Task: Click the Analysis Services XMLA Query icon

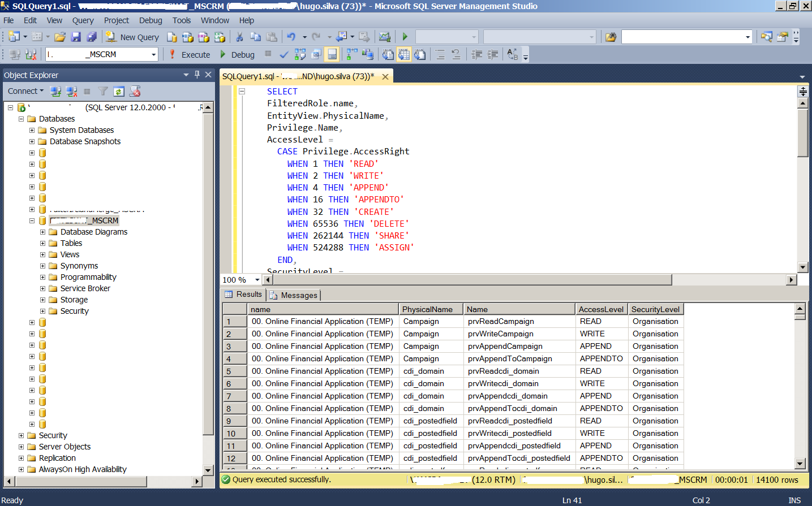Action: click(220, 37)
